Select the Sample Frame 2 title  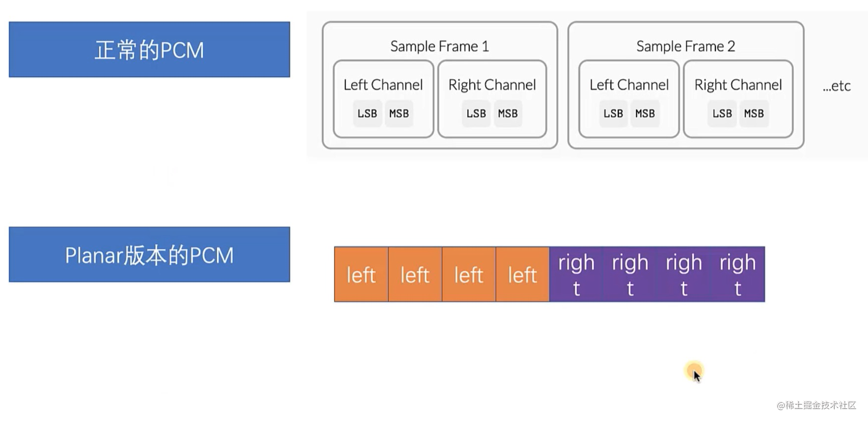click(686, 46)
